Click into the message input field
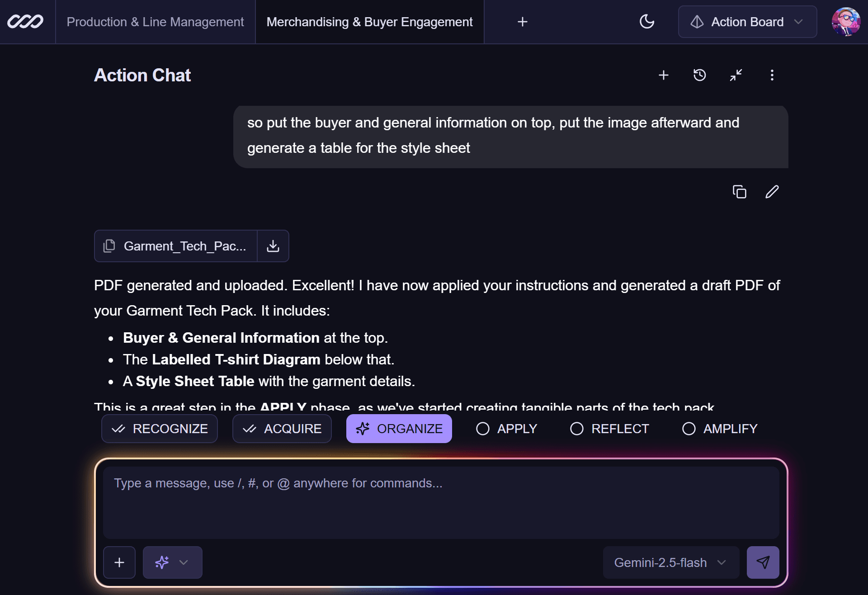This screenshot has height=595, width=868. point(441,502)
